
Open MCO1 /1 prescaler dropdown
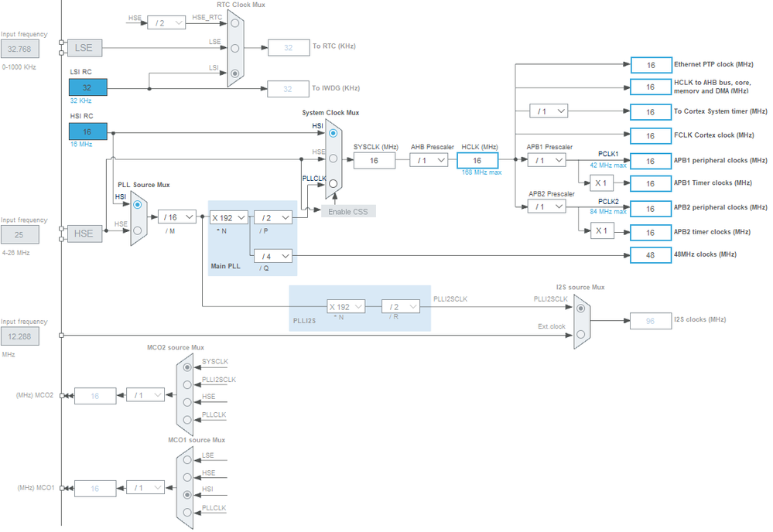(x=145, y=487)
